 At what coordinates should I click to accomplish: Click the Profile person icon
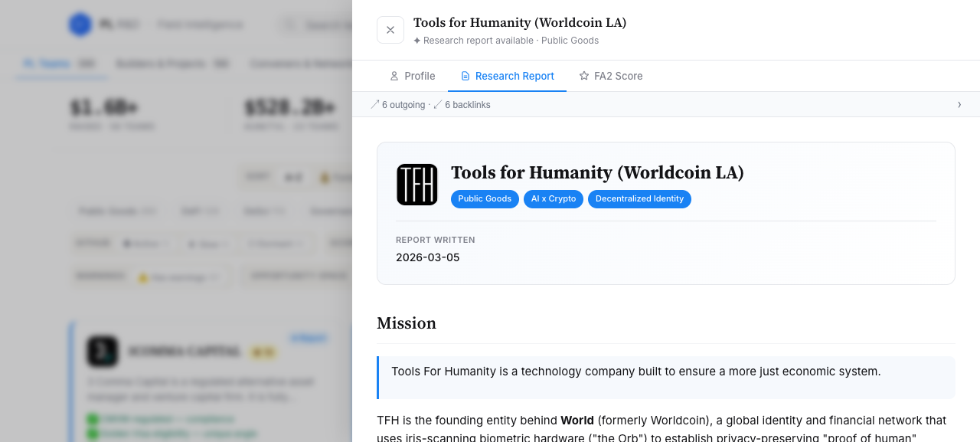pyautogui.click(x=394, y=76)
